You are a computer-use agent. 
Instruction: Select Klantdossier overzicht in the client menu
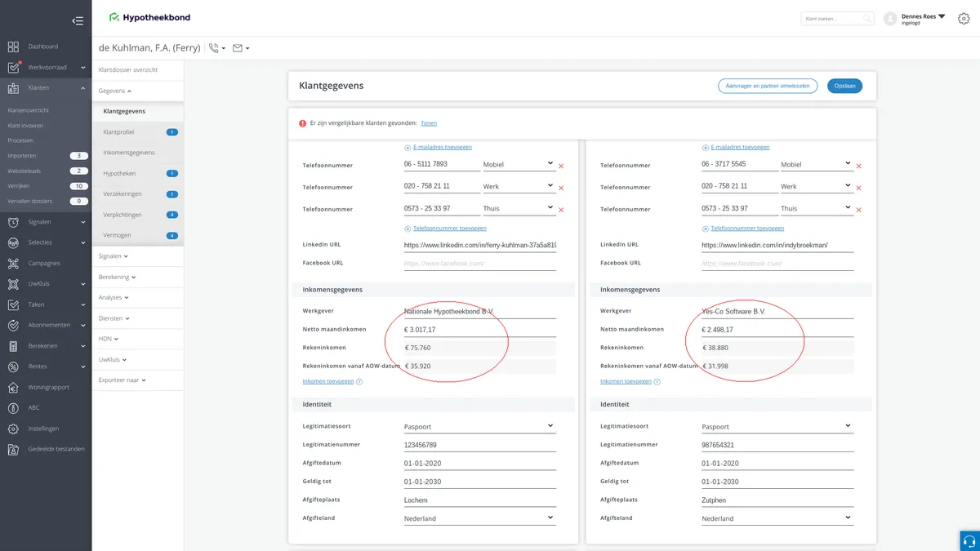tap(128, 70)
